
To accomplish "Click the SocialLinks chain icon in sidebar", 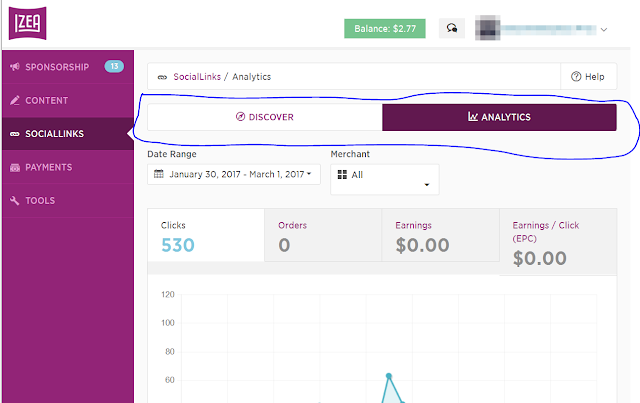I will 15,134.
